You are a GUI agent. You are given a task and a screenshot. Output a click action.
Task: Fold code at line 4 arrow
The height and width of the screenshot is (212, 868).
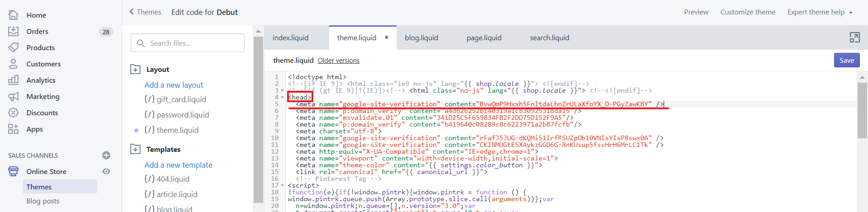click(283, 97)
